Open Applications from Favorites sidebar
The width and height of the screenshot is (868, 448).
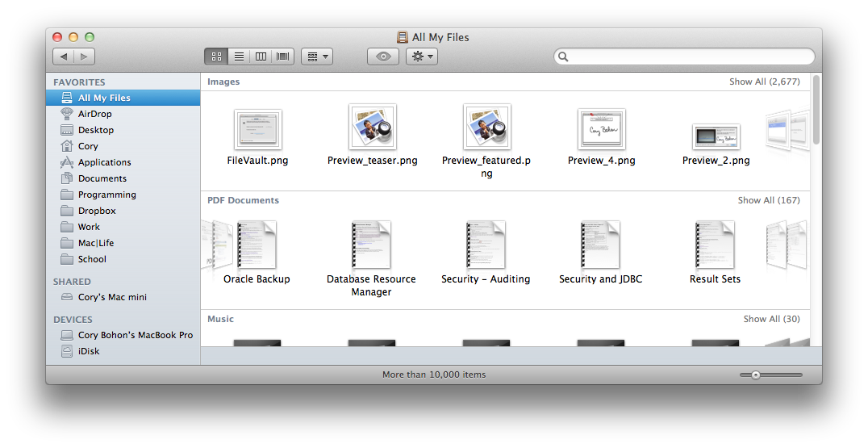point(104,162)
